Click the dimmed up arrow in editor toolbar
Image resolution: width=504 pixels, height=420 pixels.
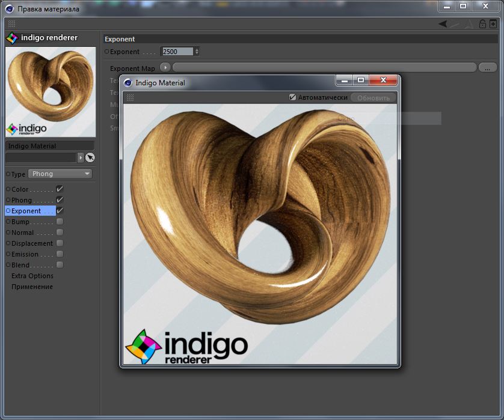point(470,24)
